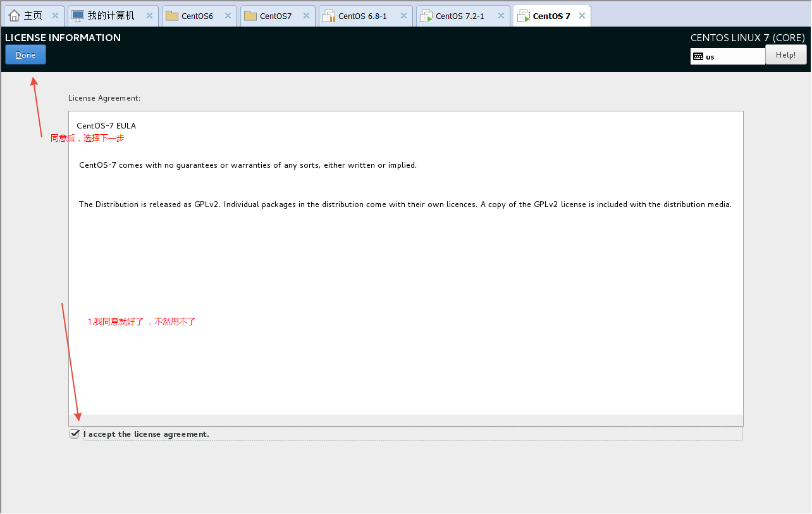Click the LICENSE INFORMATION title
This screenshot has width=812, height=514.
pyautogui.click(x=63, y=37)
